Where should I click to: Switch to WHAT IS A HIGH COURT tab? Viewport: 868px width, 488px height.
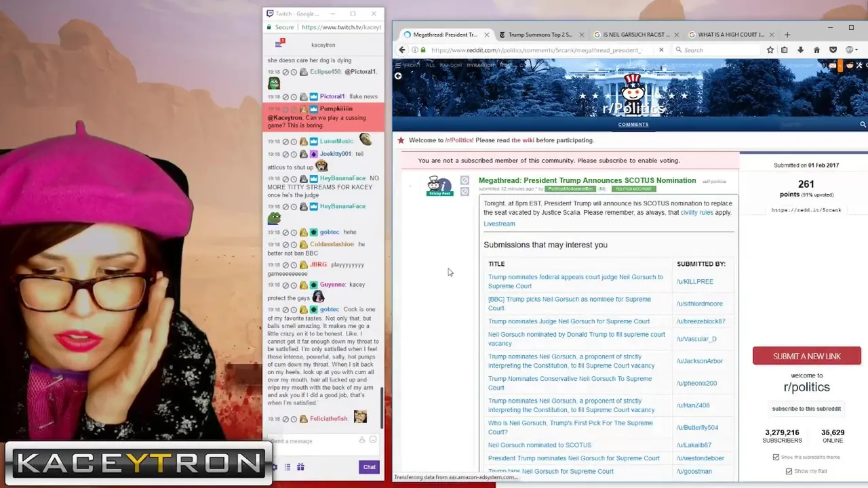coord(730,35)
